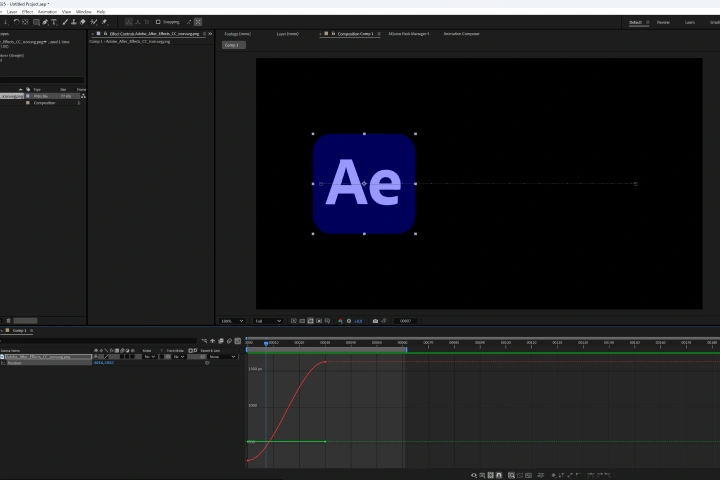Click the blue Position value in the timeline
This screenshot has width=720, height=480.
click(x=104, y=363)
